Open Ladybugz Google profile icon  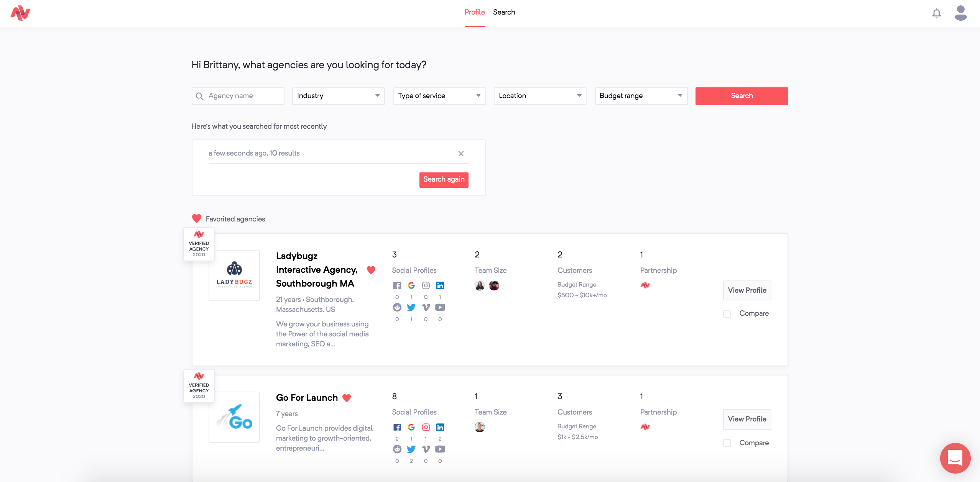click(411, 285)
